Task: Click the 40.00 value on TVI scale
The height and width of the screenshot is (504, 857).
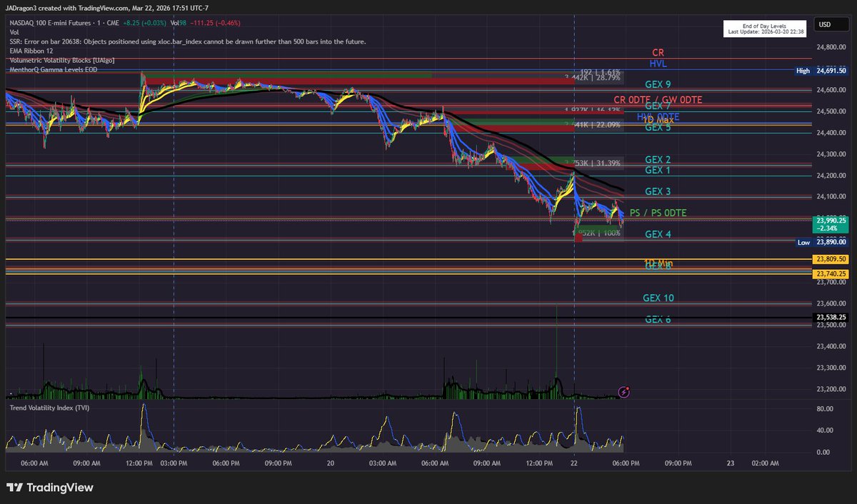Action: coord(825,430)
